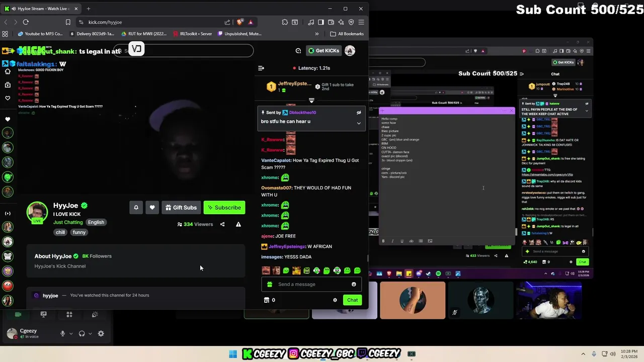Report the channel with warning triangle icon

pyautogui.click(x=238, y=224)
